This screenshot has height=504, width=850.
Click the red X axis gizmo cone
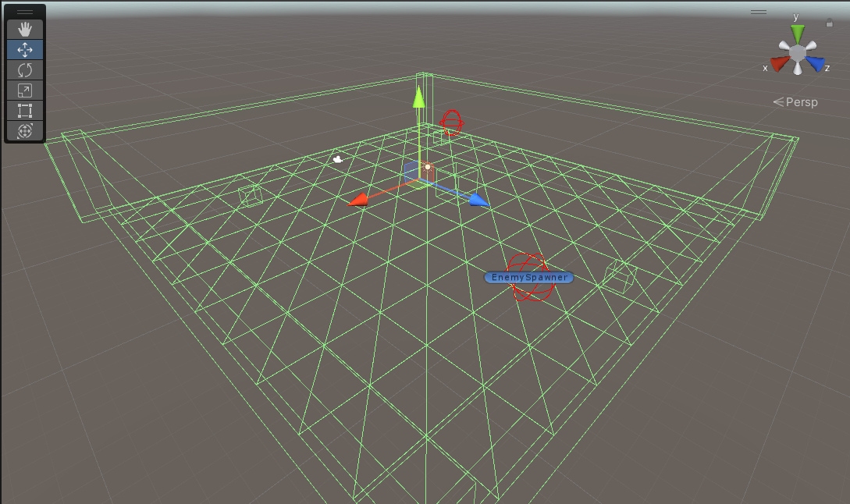780,63
